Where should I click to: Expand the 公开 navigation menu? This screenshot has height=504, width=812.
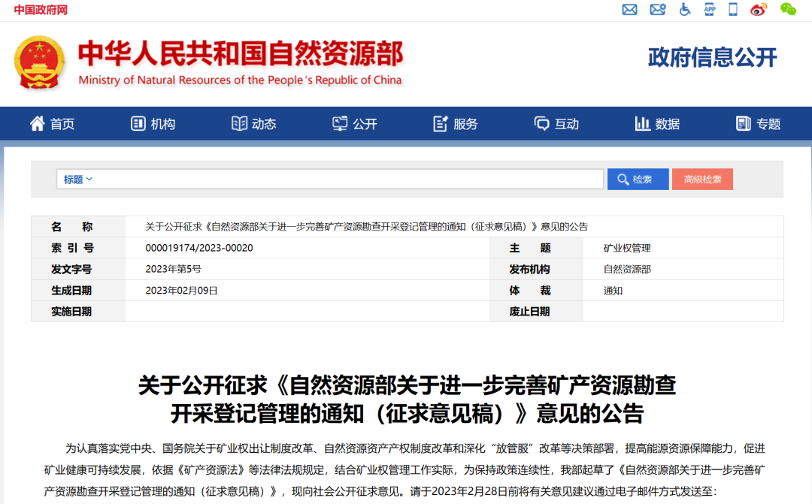pos(356,123)
